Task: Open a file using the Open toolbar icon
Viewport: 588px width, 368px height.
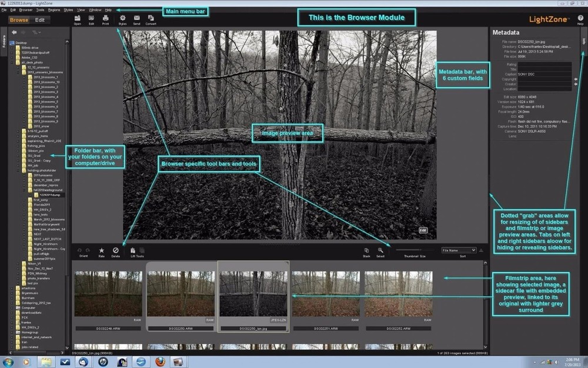Action: click(77, 19)
